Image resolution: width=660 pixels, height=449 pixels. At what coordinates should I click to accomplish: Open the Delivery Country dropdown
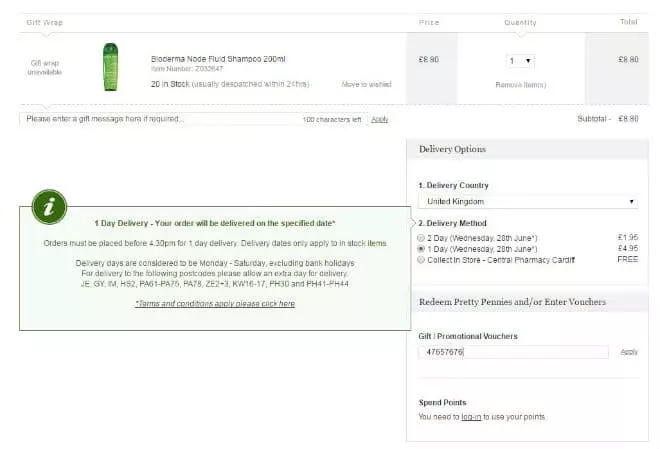(527, 201)
